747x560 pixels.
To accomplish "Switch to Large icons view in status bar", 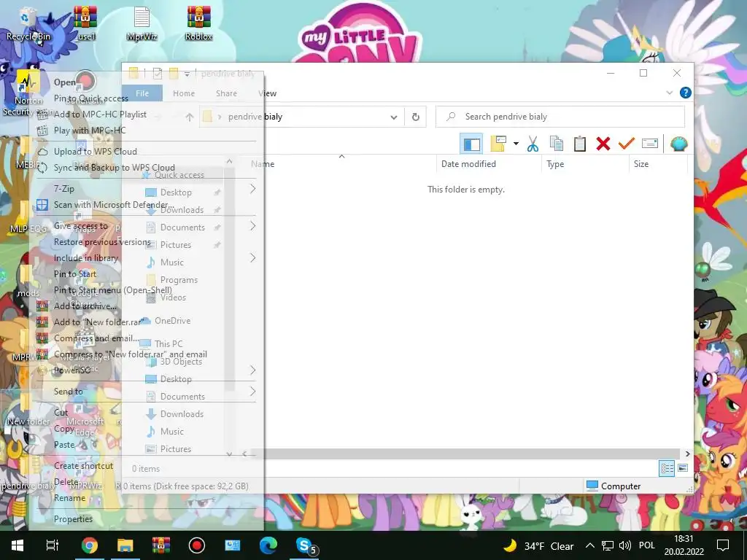I will (x=683, y=468).
